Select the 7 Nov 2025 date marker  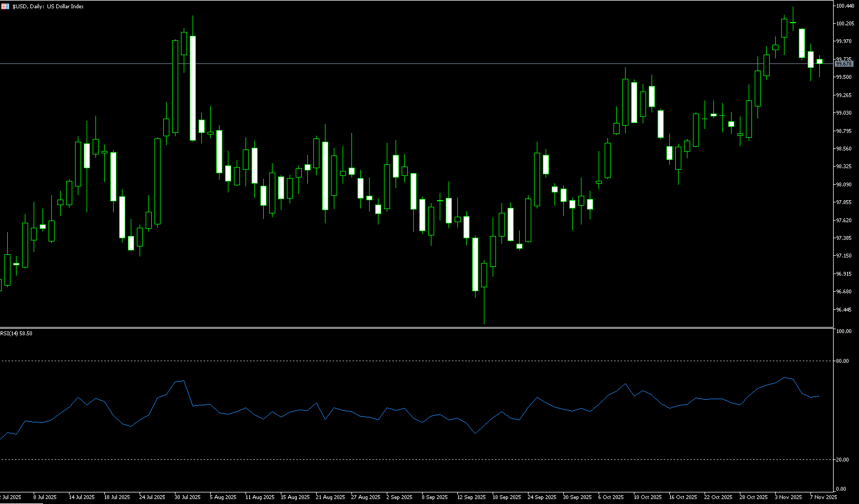point(823,497)
